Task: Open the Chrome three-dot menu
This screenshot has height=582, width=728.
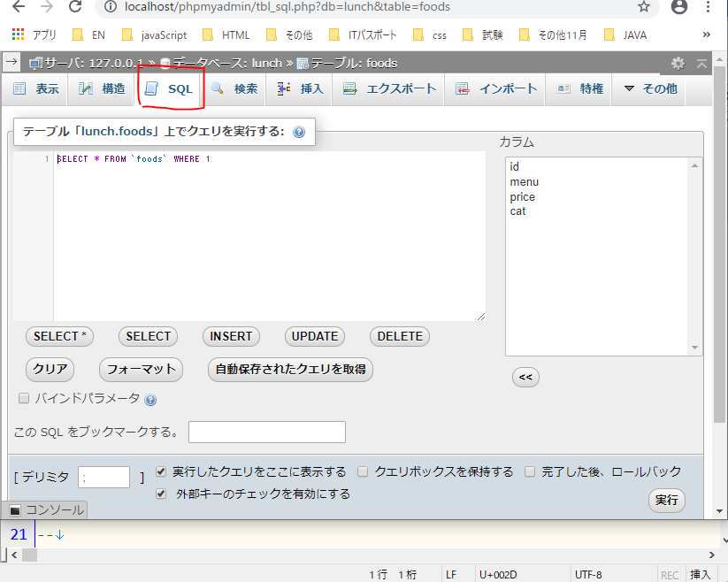Action: pos(708,6)
